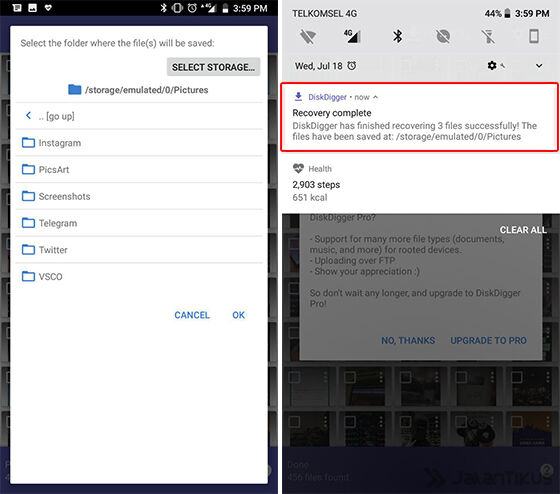This screenshot has width=560, height=494.
Task: Tap the TELKOMSEL 4G carrier label
Action: pos(324,14)
